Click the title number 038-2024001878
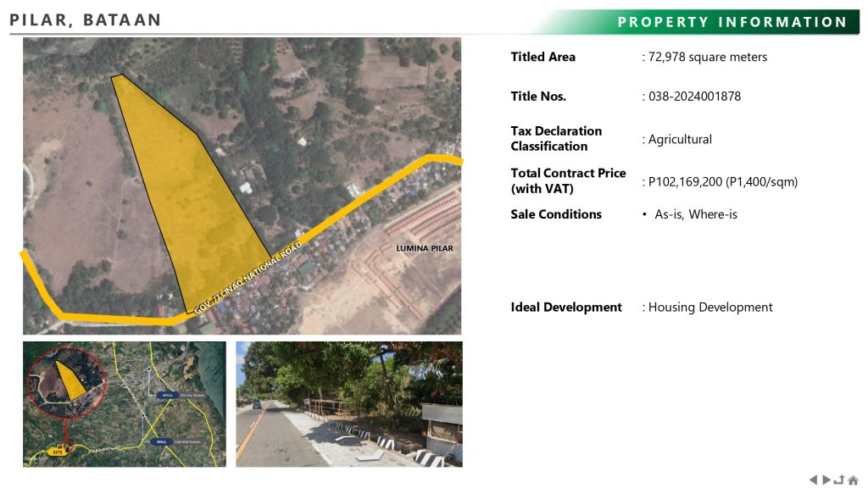Viewport: 868px width, 488px height. [x=694, y=97]
